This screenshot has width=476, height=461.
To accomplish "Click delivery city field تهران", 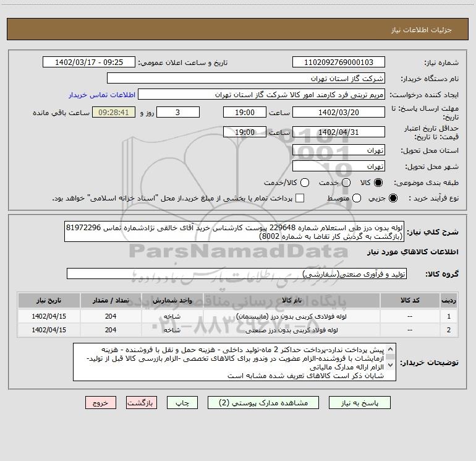I will click(x=339, y=166).
